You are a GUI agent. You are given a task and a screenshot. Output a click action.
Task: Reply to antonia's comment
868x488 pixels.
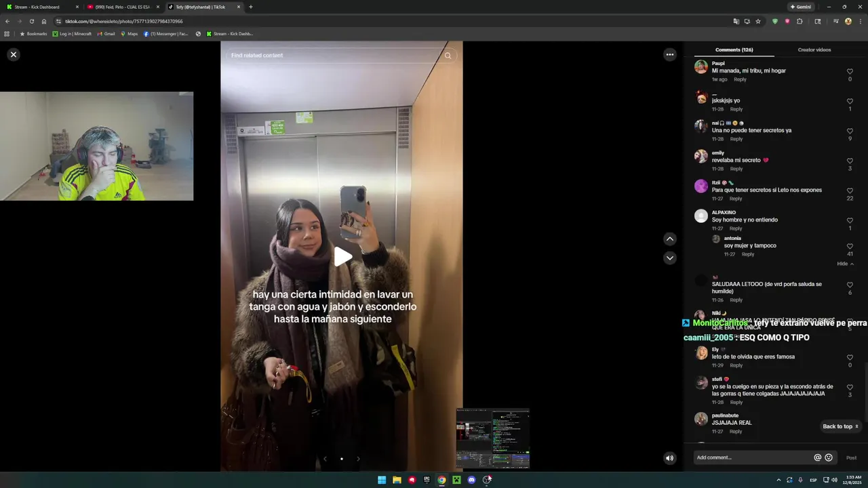[747, 254]
